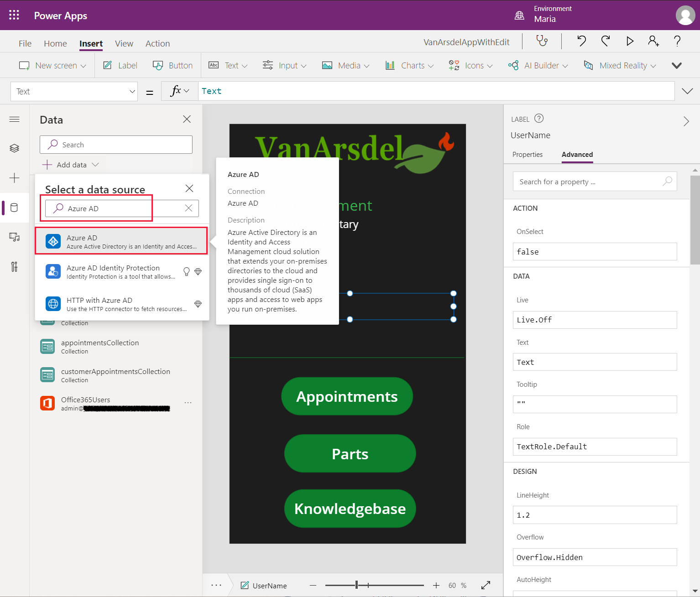Screen dimensions: 700x597
Task: Select HTTP with Azure AD connector
Action: pos(121,304)
